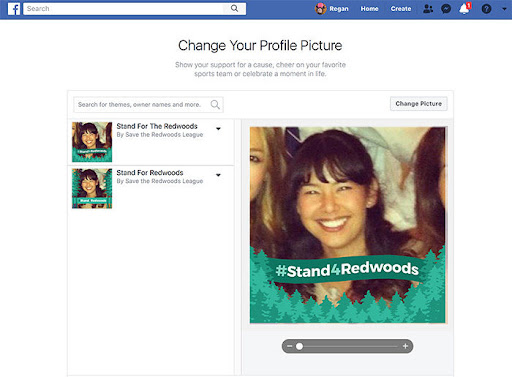This screenshot has width=512, height=377.
Task: Expand Stand For The Redwoods dropdown arrow
Action: pos(218,129)
